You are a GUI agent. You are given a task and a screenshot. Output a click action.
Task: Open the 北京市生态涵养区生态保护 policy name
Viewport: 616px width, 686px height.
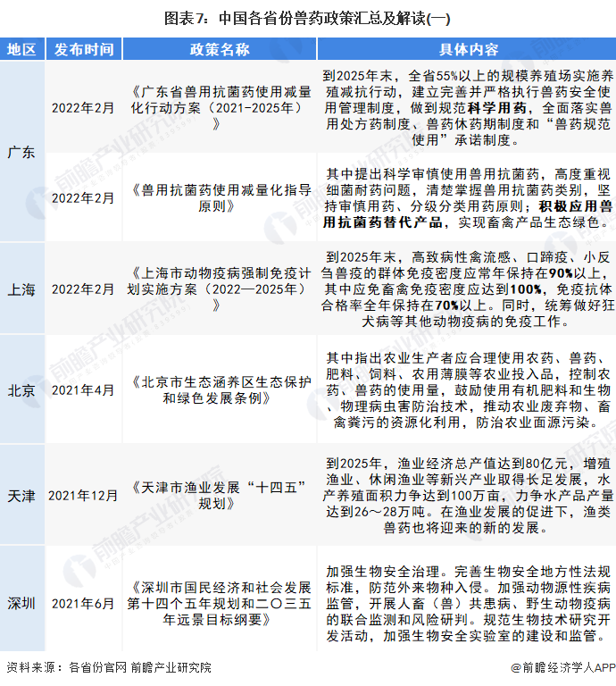[220, 390]
